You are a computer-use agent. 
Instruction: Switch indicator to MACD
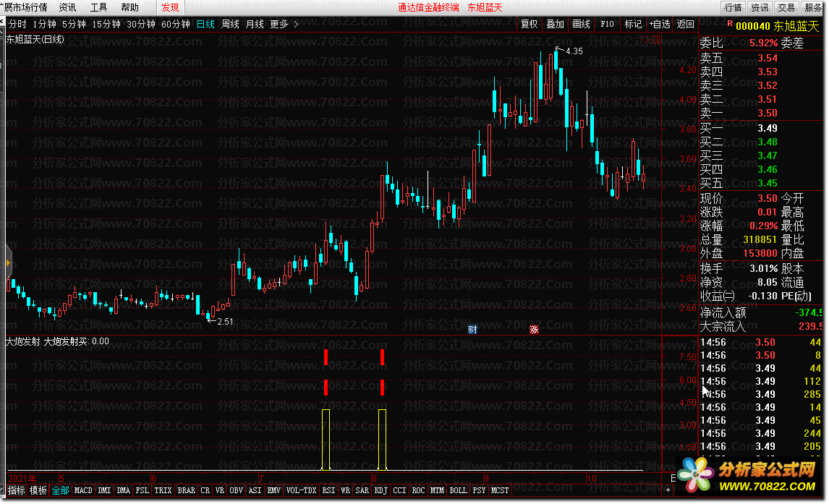[83, 490]
